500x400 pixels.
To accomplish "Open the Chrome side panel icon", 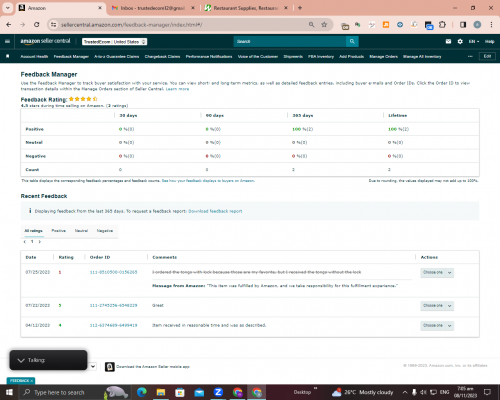I will point(463,25).
